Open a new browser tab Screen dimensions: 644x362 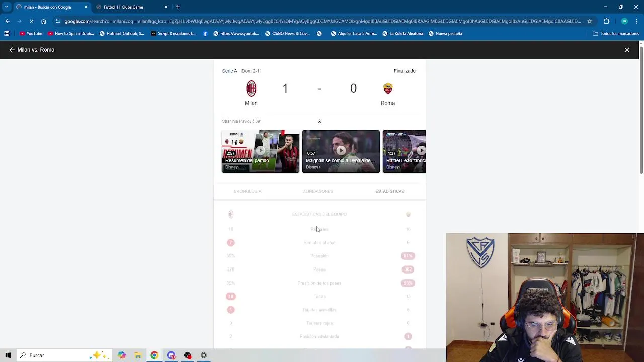point(178,7)
